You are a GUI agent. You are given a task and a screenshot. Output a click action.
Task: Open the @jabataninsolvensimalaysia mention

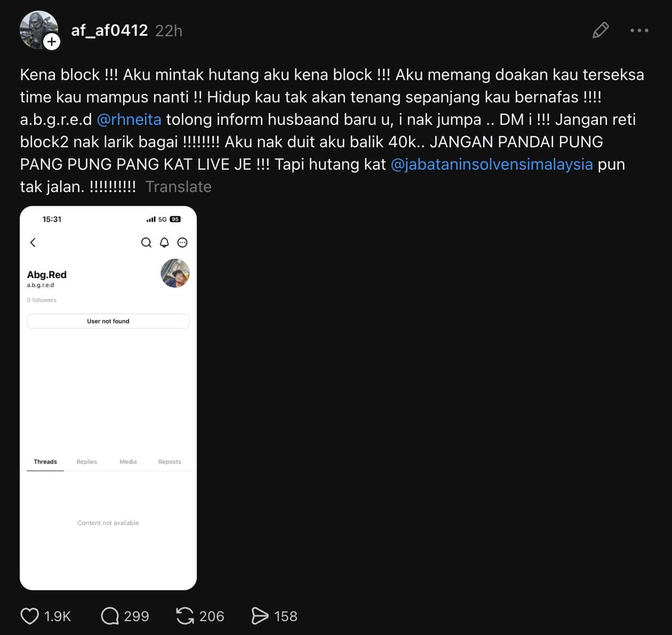[x=492, y=164]
